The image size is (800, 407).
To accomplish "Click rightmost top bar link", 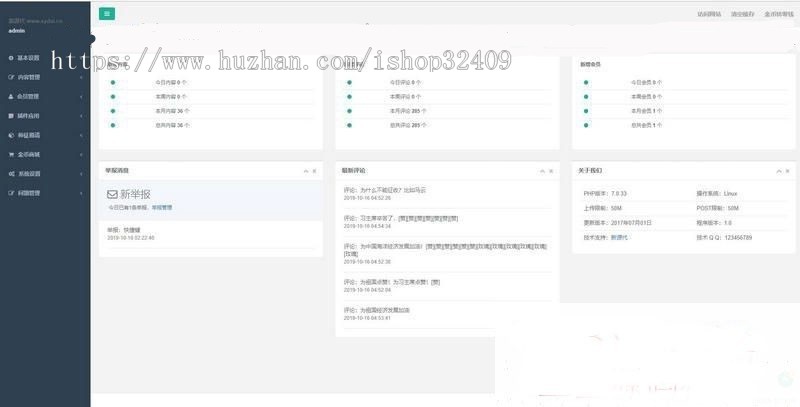I will click(x=779, y=14).
